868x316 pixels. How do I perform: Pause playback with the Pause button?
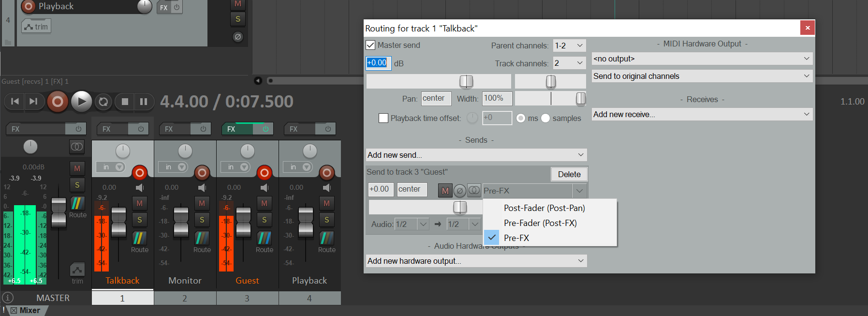144,102
